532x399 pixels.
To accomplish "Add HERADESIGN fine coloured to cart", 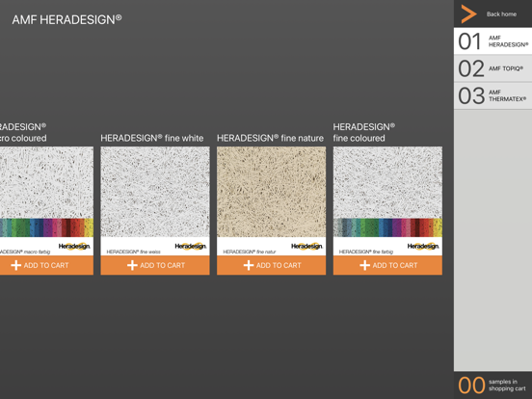I will tap(387, 265).
